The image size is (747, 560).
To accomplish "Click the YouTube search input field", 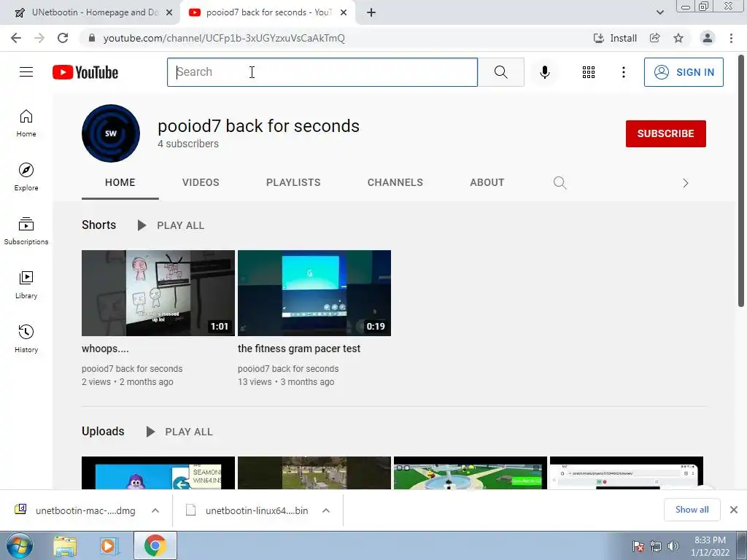I will tap(322, 72).
